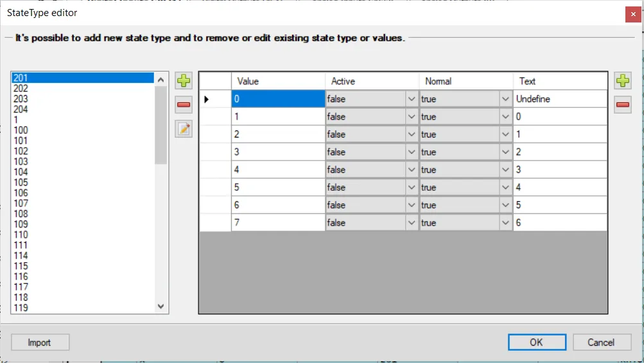Add a new value row with the rightmost green plus
Image resolution: width=644 pixels, height=363 pixels.
pyautogui.click(x=623, y=80)
